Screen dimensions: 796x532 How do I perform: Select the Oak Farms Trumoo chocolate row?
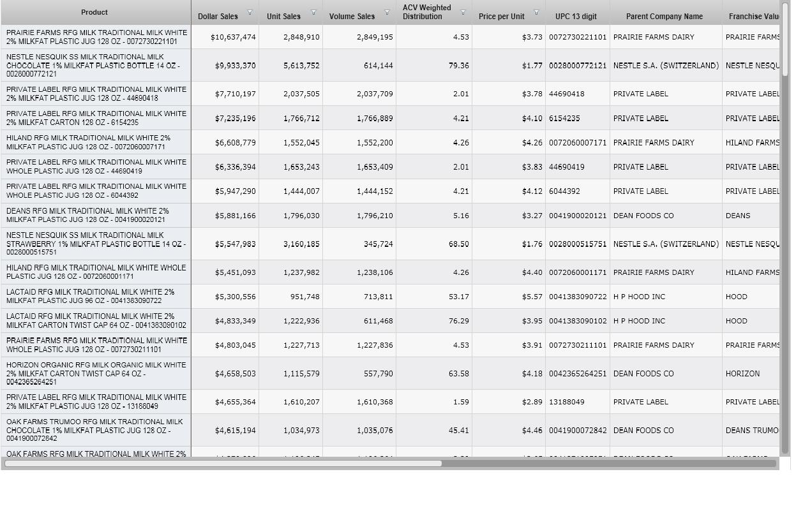pyautogui.click(x=96, y=430)
